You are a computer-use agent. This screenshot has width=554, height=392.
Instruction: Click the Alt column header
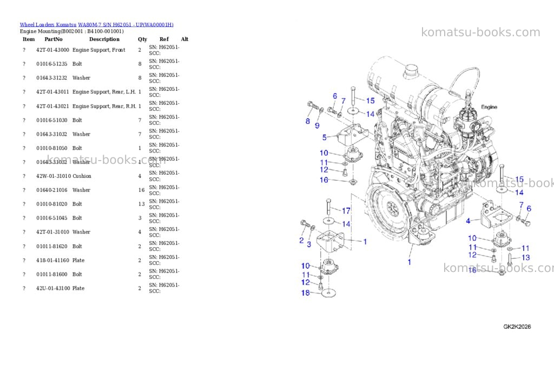pyautogui.click(x=184, y=39)
